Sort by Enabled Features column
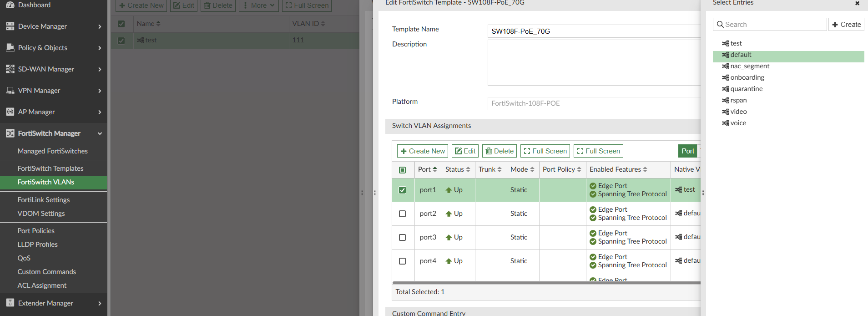 618,169
